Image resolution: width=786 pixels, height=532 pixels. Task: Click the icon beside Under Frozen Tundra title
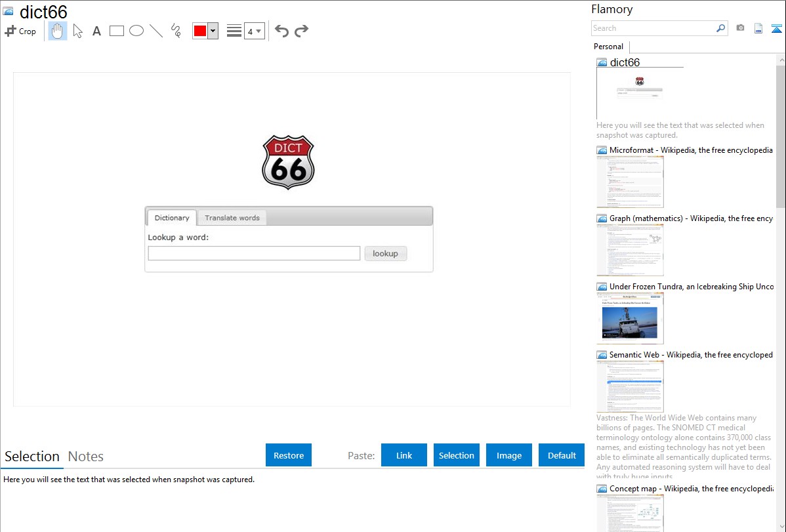602,287
